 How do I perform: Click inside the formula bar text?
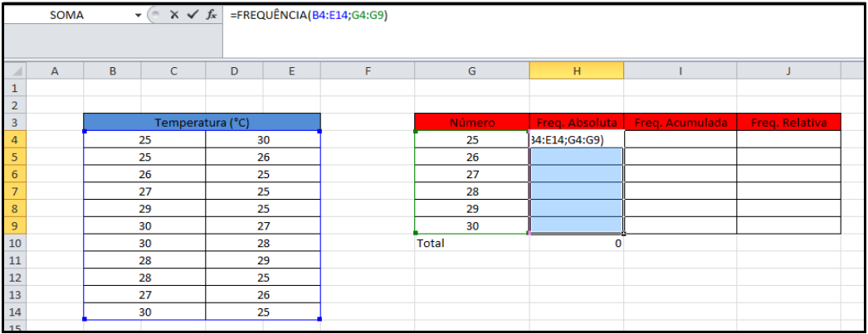[x=498, y=16]
